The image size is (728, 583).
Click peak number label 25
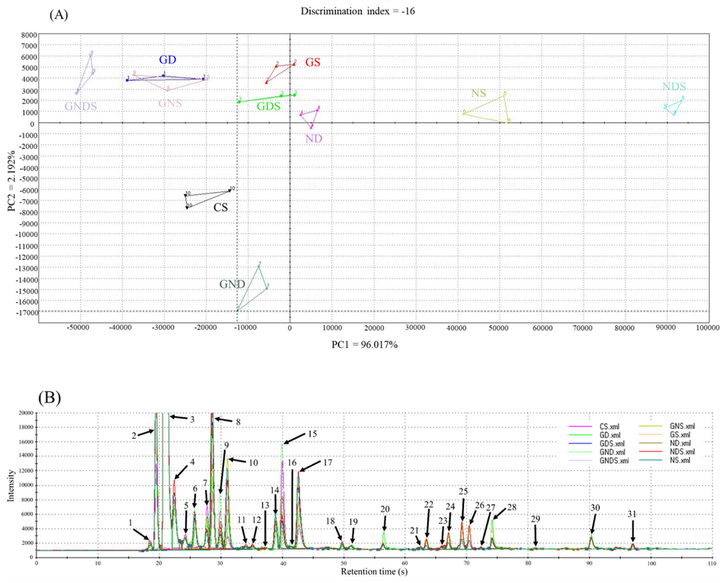point(463,491)
